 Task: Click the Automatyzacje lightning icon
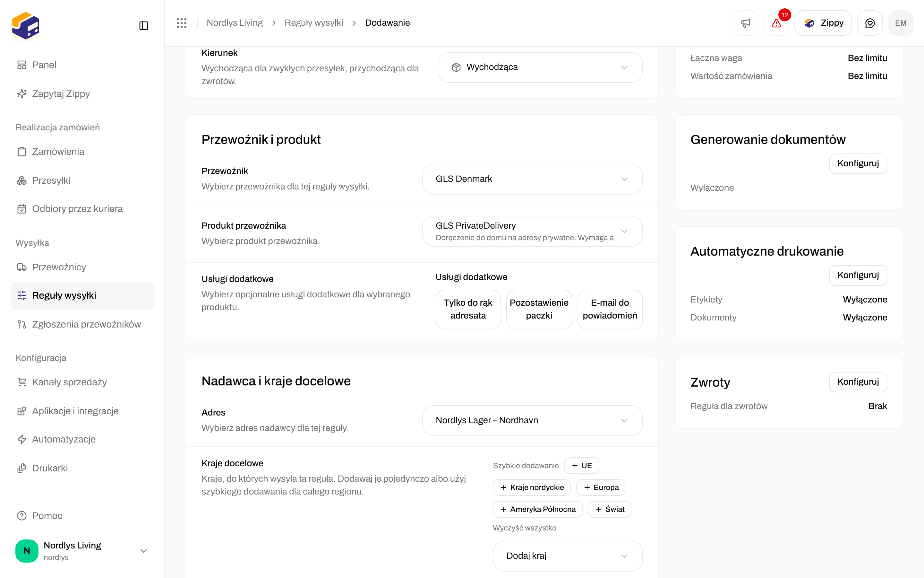tap(22, 439)
